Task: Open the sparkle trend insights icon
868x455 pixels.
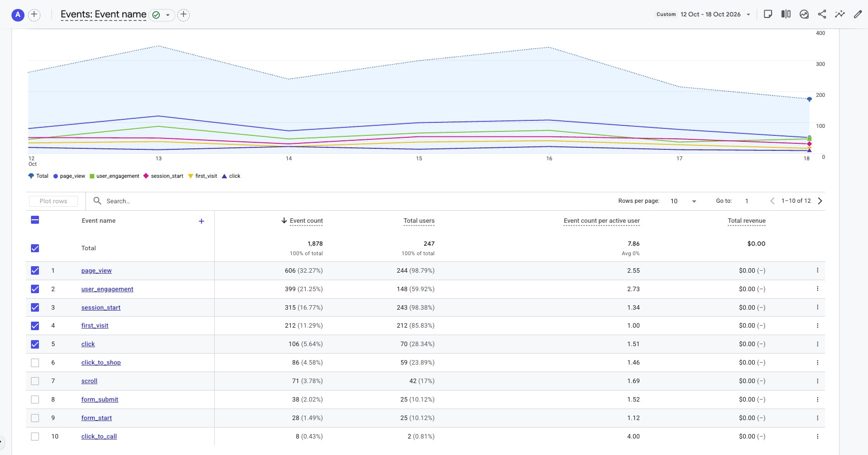Action: pyautogui.click(x=840, y=14)
